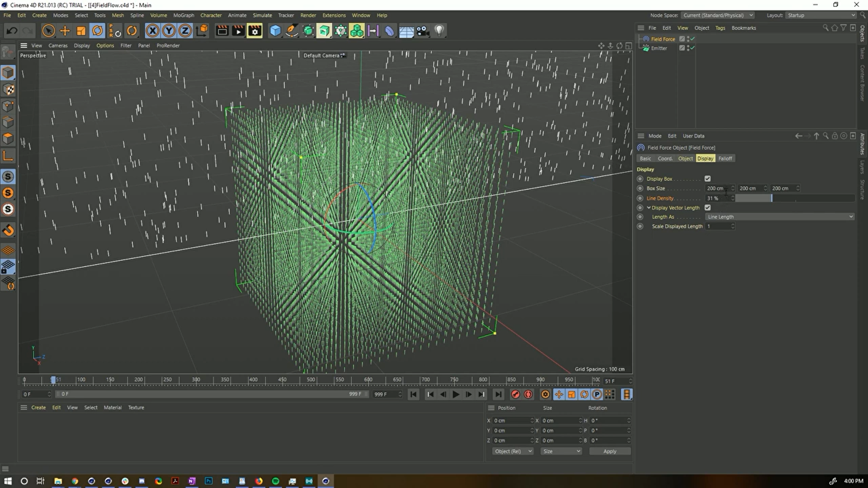The width and height of the screenshot is (868, 488).
Task: Select the Move tool in toolbar
Action: click(x=64, y=30)
